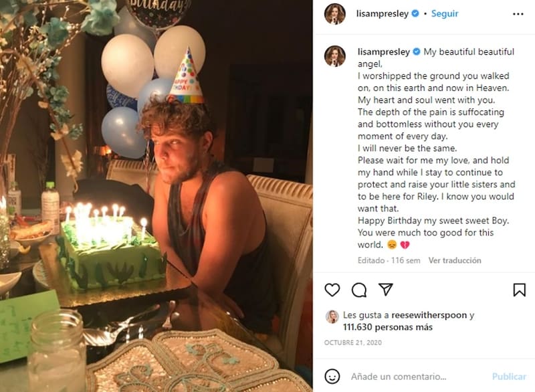Open the three-dot more options menu

click(518, 13)
